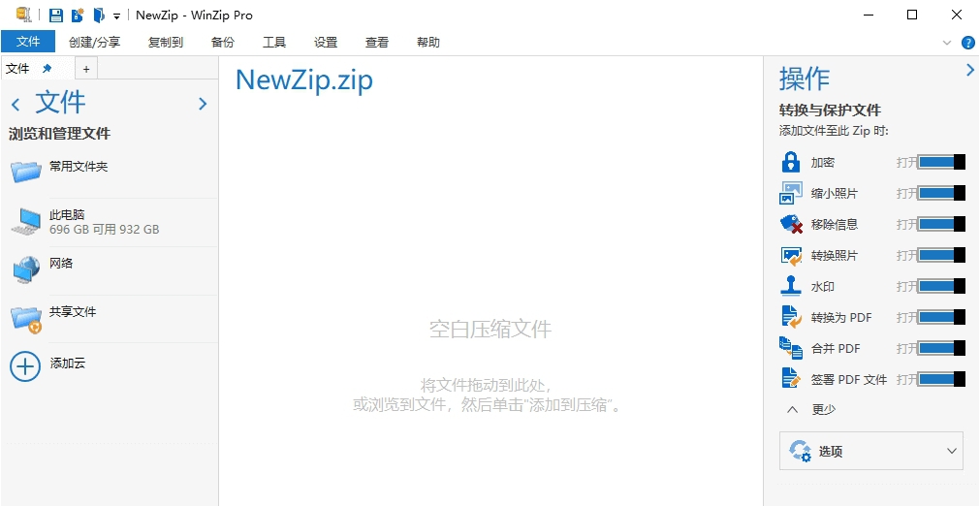Click the 水印 stamp icon

pos(791,286)
